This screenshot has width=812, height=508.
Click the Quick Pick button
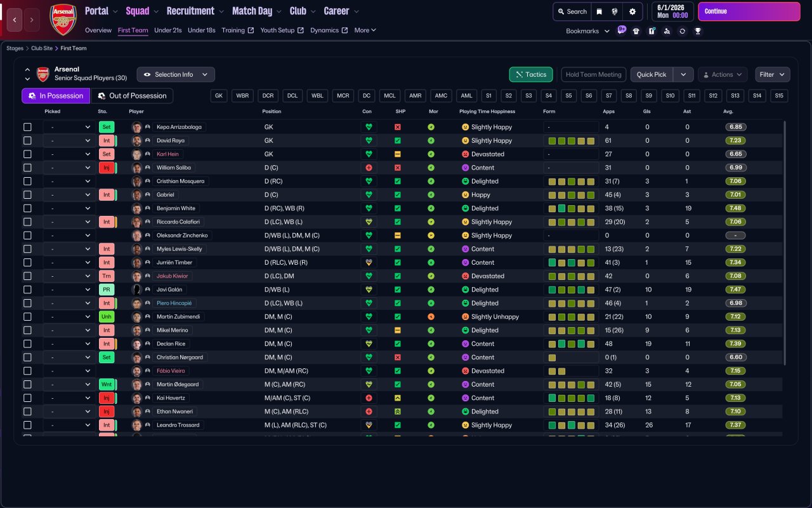[652, 74]
